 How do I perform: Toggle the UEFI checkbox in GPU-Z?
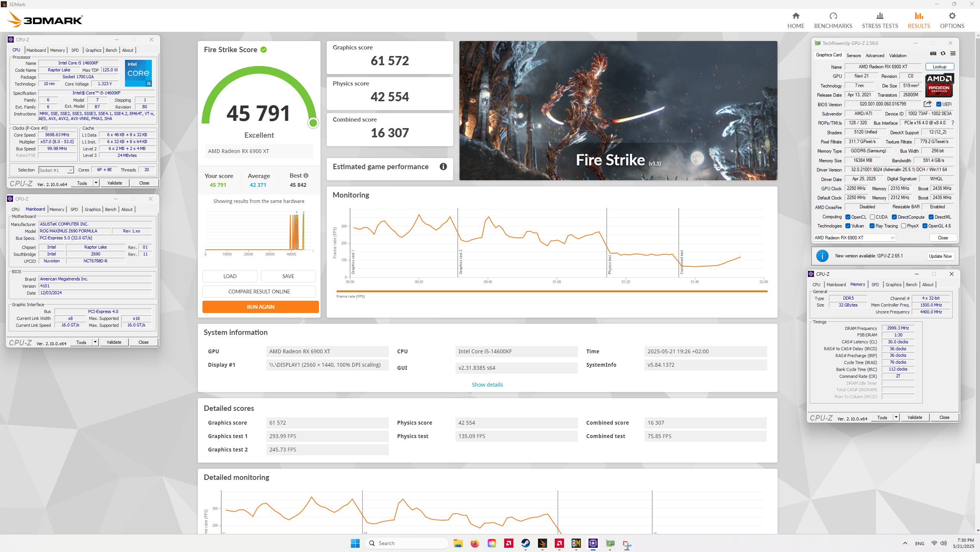(939, 104)
